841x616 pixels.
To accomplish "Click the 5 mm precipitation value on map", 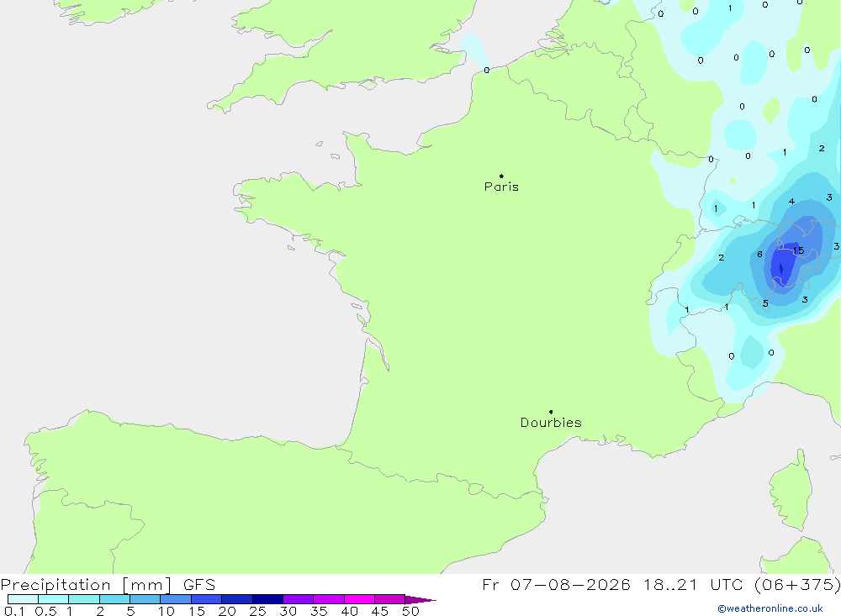I will tap(765, 303).
